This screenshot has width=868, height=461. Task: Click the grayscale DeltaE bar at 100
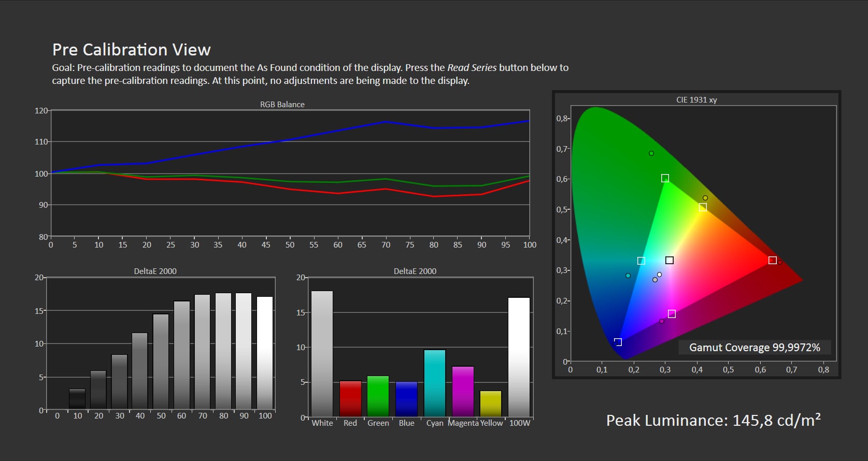265,353
